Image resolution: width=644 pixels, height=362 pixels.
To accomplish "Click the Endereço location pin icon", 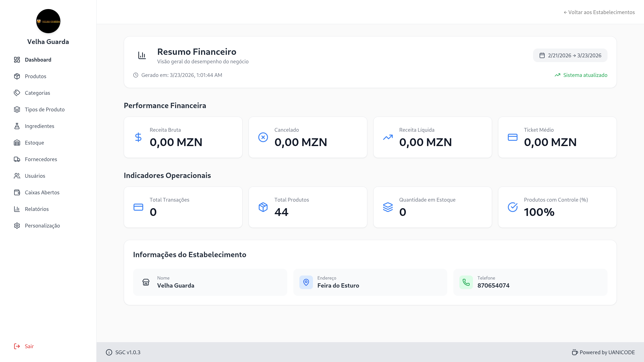I will tap(306, 282).
